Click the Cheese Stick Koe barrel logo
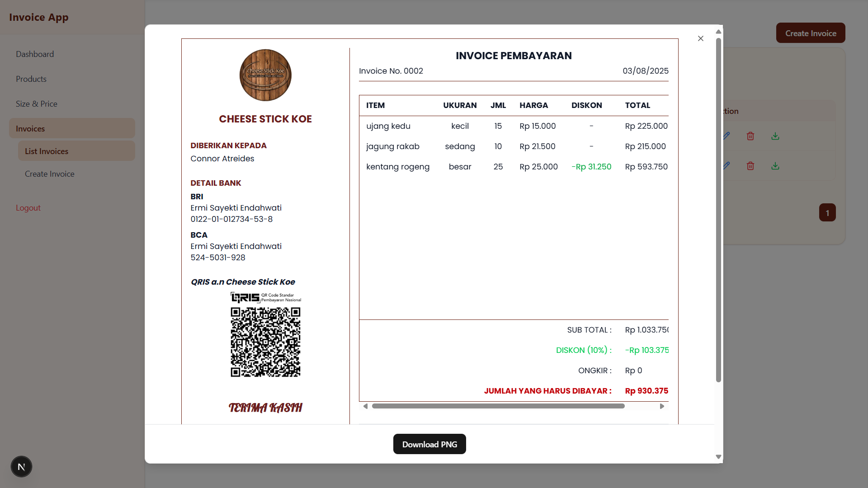 [x=265, y=75]
